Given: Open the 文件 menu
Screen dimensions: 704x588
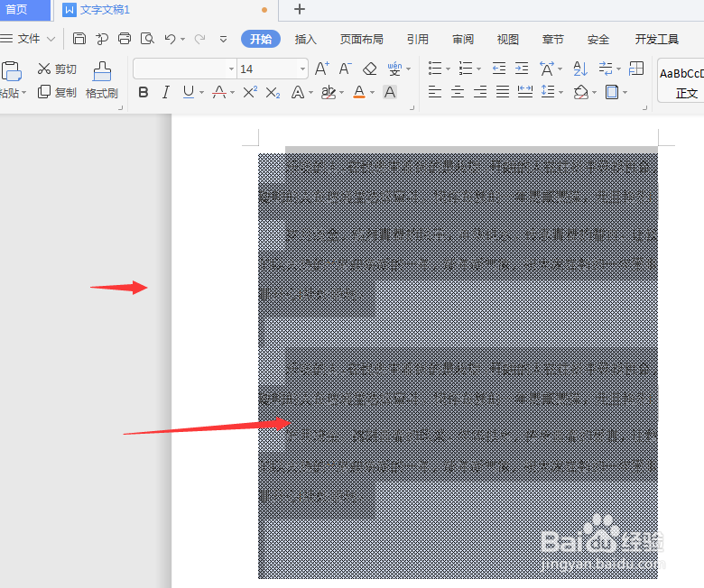Looking at the screenshot, I should click(28, 39).
